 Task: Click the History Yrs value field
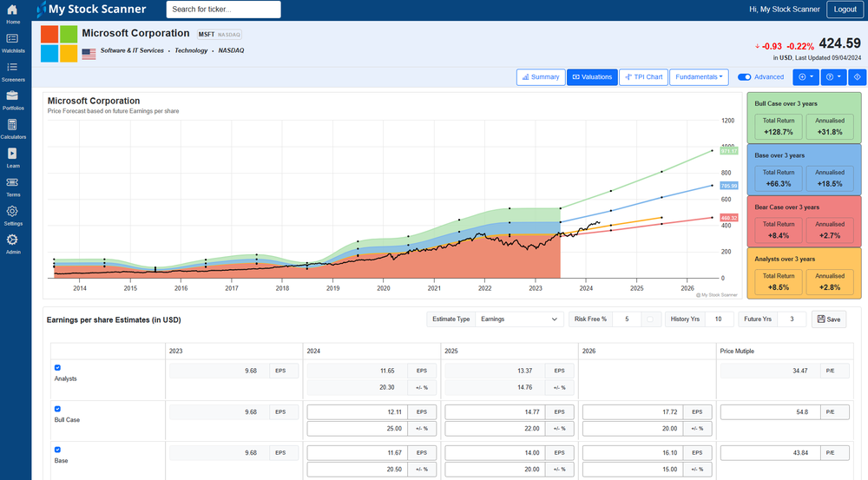pos(719,319)
